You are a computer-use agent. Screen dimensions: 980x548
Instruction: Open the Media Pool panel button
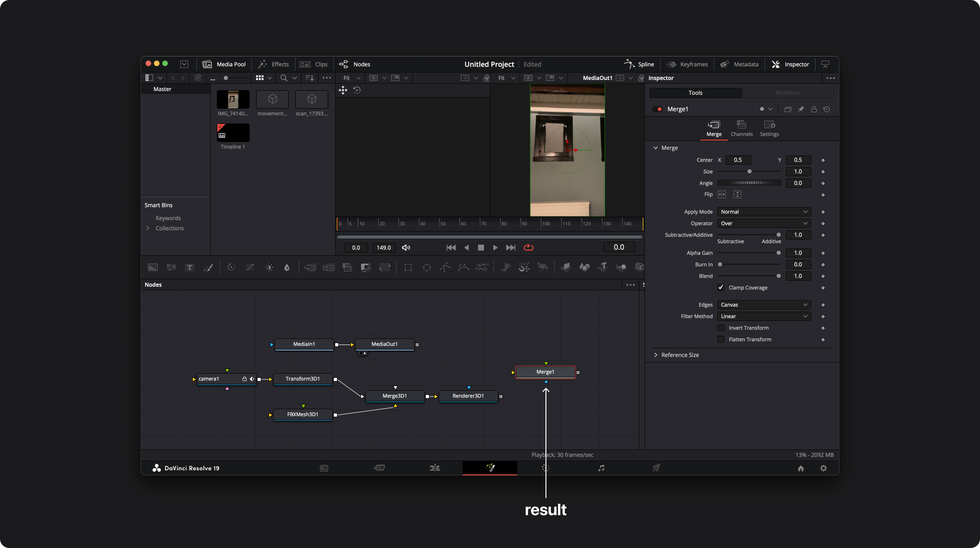(x=224, y=64)
